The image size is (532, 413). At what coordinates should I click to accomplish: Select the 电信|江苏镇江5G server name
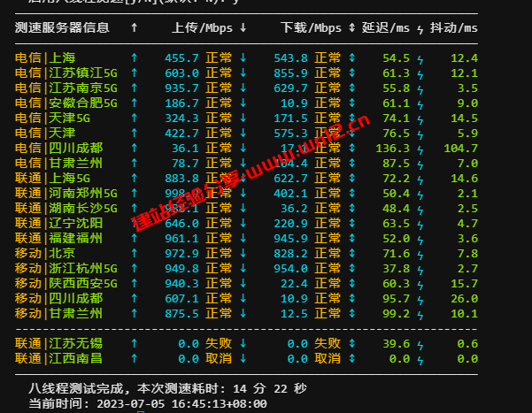tap(66, 73)
